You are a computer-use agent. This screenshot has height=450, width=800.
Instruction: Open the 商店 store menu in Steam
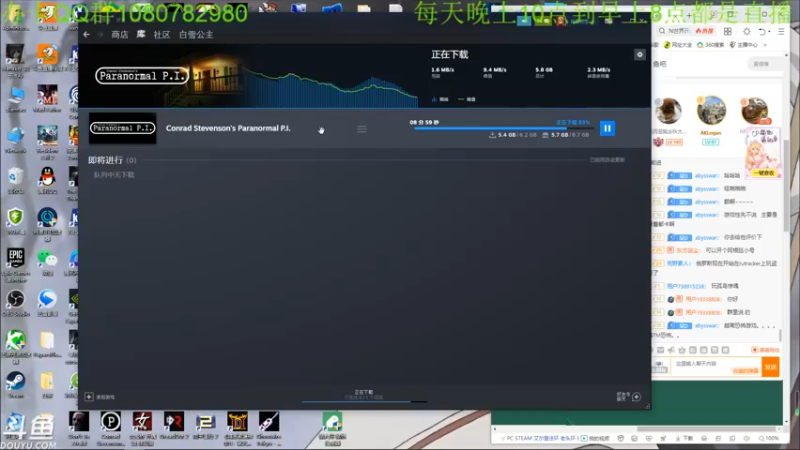(x=120, y=34)
